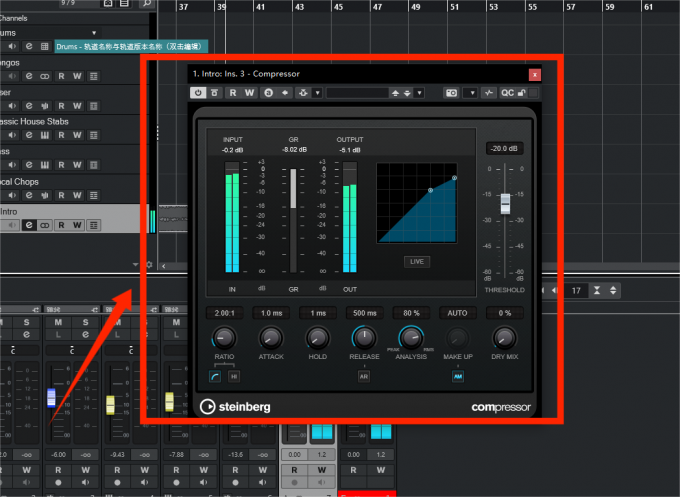The image size is (680, 497).
Task: Click the steinberg logo
Action: (x=235, y=407)
